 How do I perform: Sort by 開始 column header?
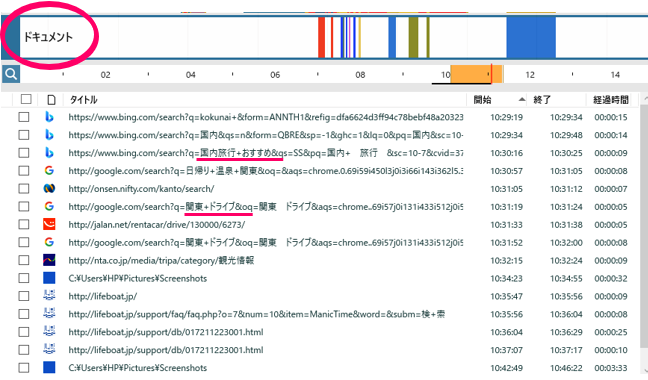click(x=482, y=100)
